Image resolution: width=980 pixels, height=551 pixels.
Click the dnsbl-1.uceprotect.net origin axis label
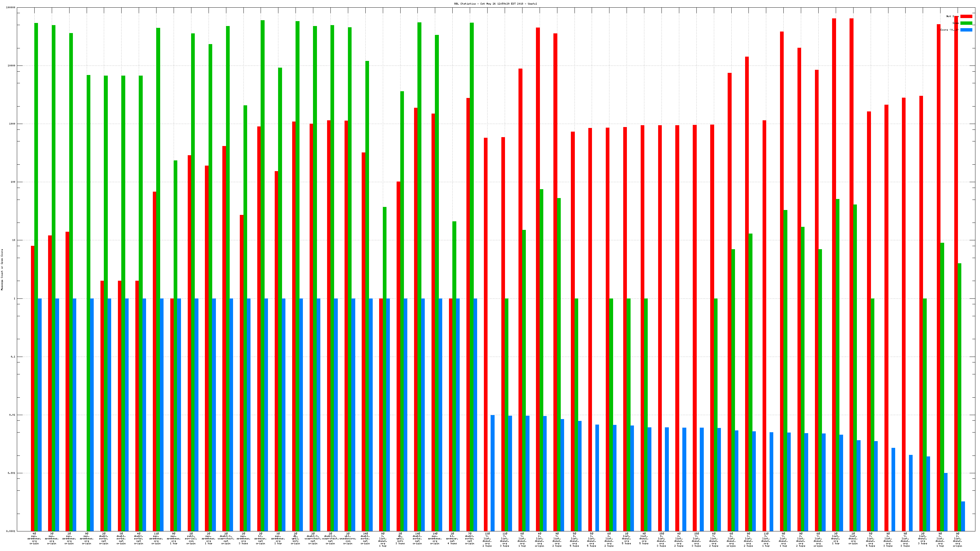(226, 538)
